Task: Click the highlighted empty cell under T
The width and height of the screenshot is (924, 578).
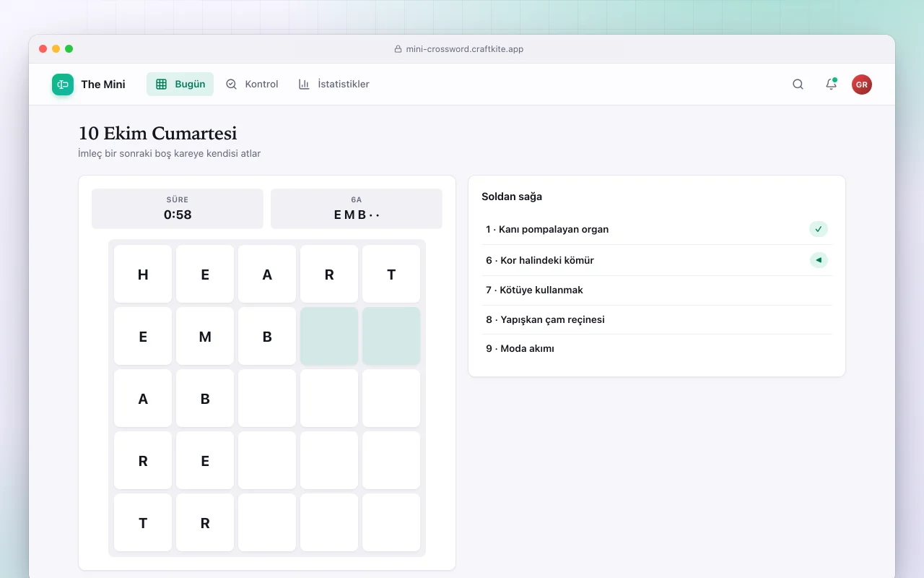Action: pyautogui.click(x=391, y=336)
